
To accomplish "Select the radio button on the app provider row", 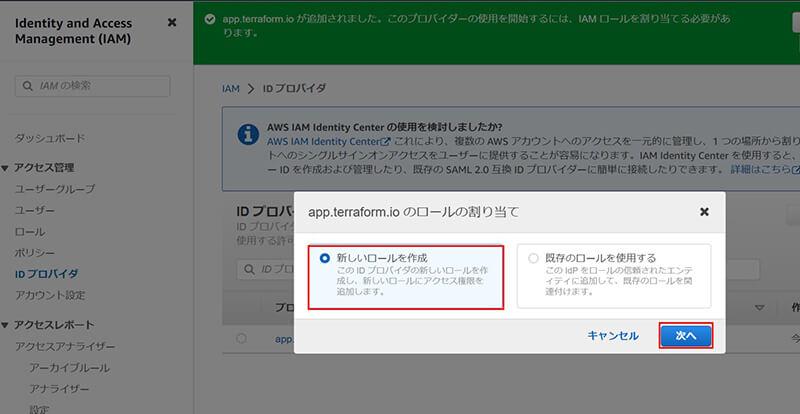I will 241,338.
